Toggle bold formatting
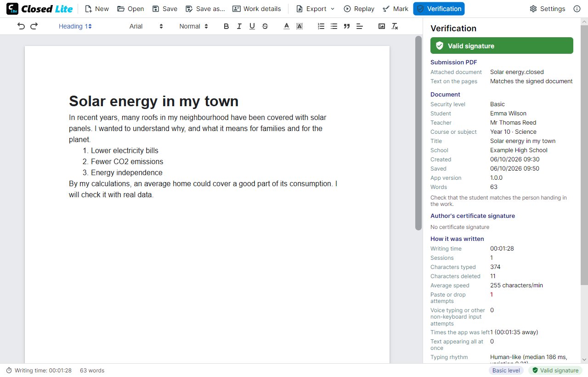 pyautogui.click(x=226, y=26)
